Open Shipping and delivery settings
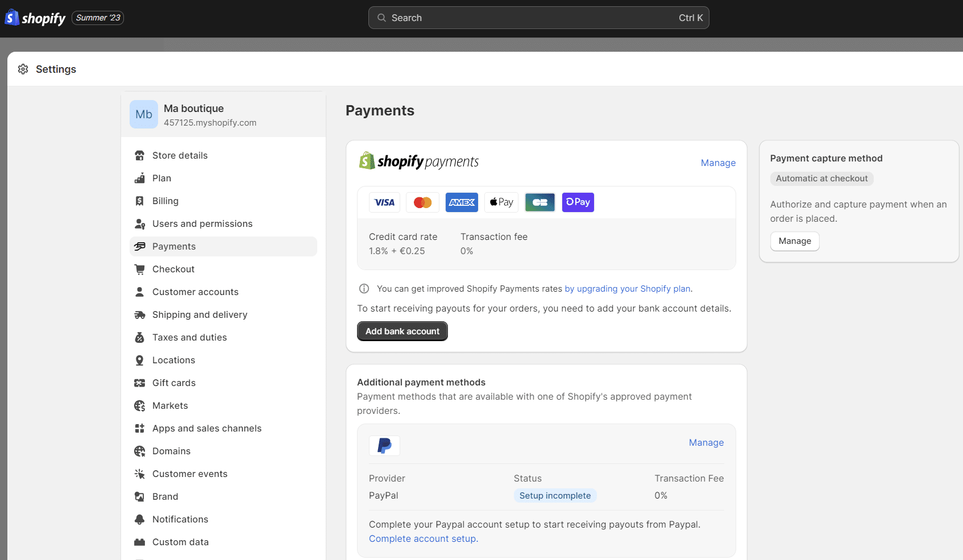963x560 pixels. tap(223, 314)
